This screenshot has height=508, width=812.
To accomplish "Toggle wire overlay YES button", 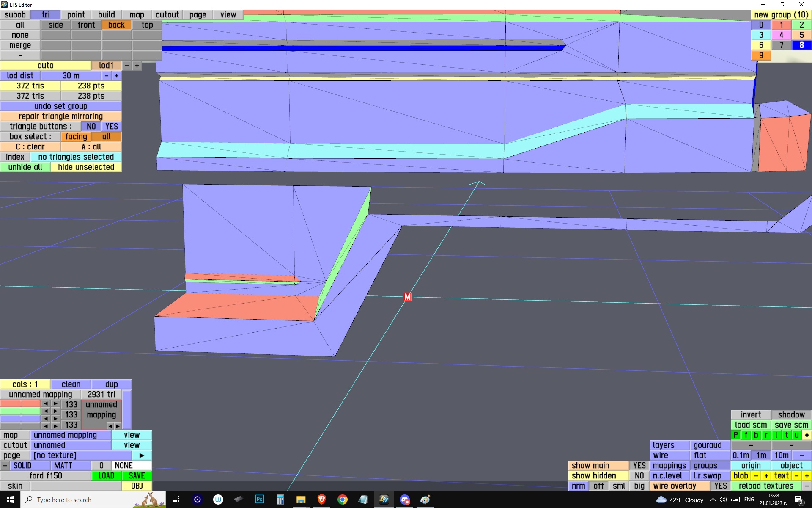I will (x=720, y=486).
